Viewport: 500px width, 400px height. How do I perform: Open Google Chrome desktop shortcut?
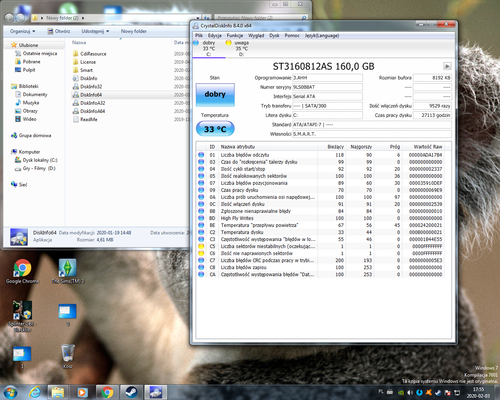point(22,272)
